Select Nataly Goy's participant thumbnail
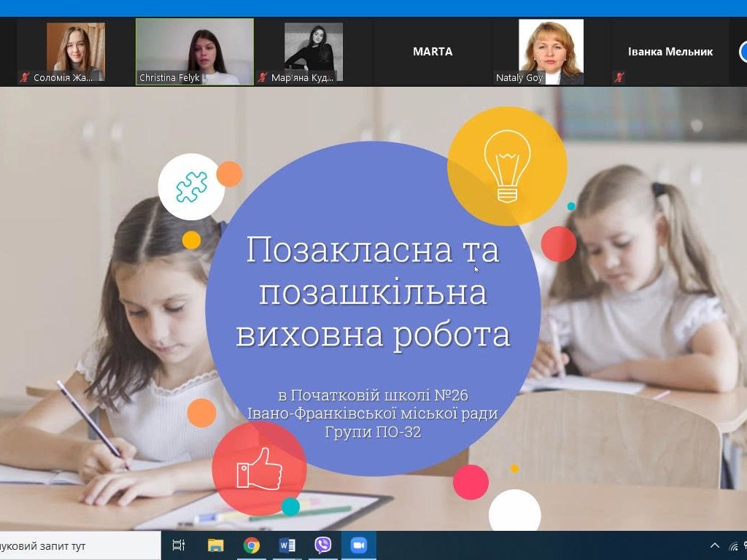Screen dimensions: 747x560 (551, 51)
